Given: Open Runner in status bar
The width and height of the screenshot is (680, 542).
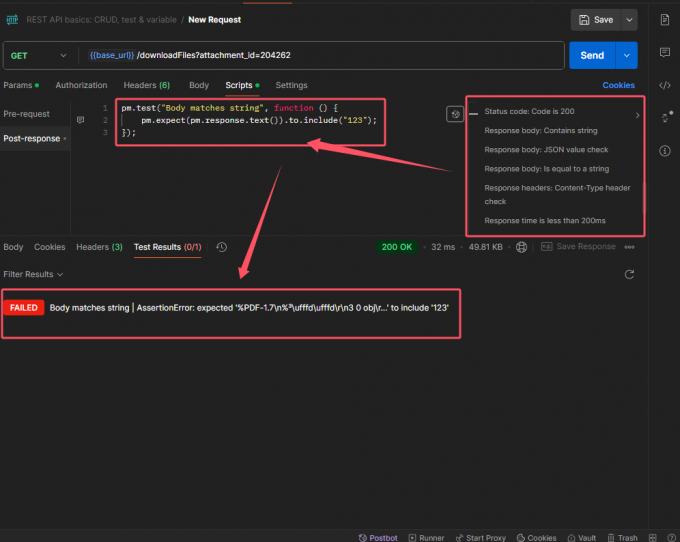Looking at the screenshot, I should click(x=426, y=538).
